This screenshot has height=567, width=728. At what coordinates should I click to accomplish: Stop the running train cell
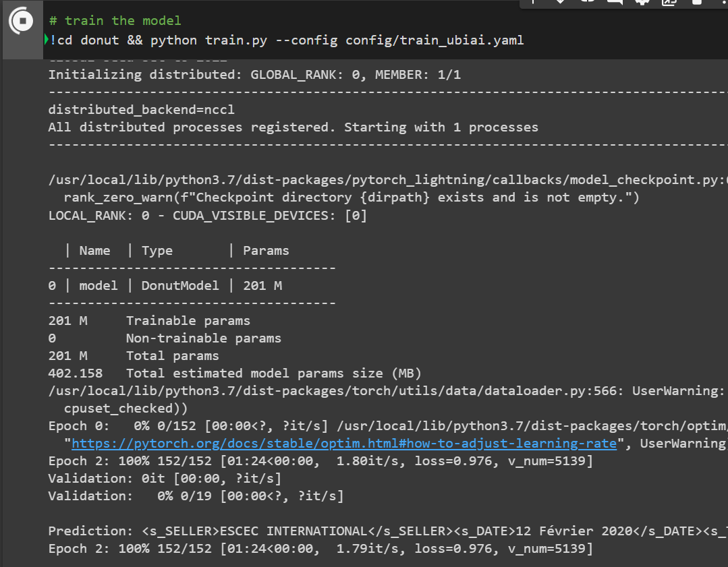tap(22, 21)
